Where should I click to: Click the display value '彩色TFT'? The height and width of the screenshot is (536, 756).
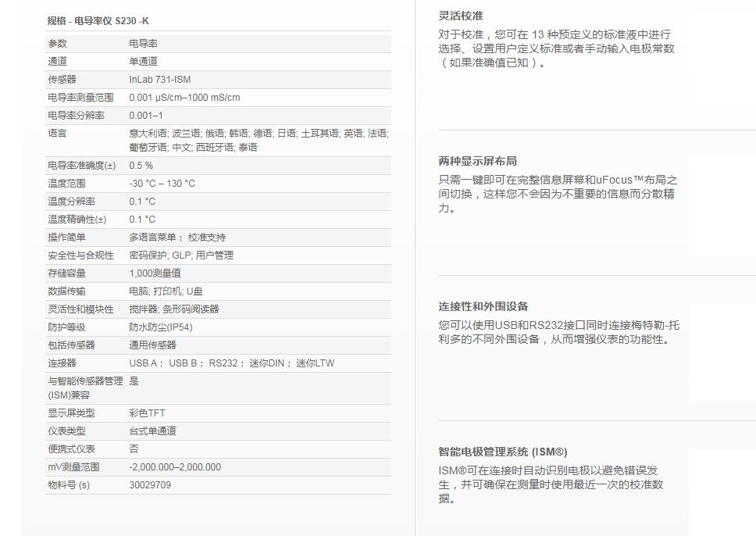147,413
